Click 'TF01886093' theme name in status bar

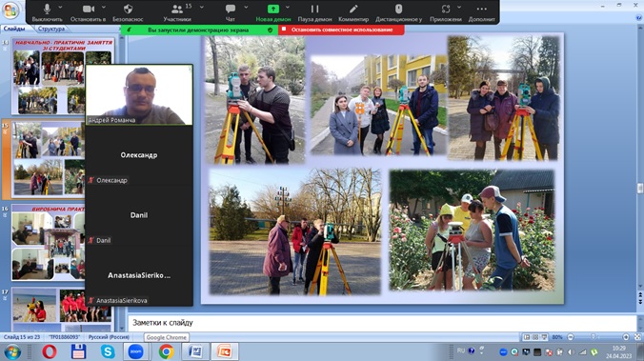pyautogui.click(x=64, y=337)
